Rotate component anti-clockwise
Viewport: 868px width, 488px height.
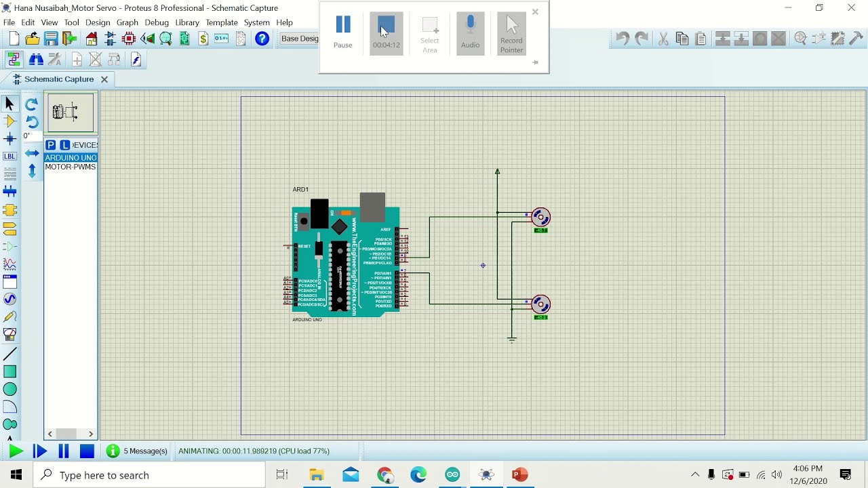31,122
